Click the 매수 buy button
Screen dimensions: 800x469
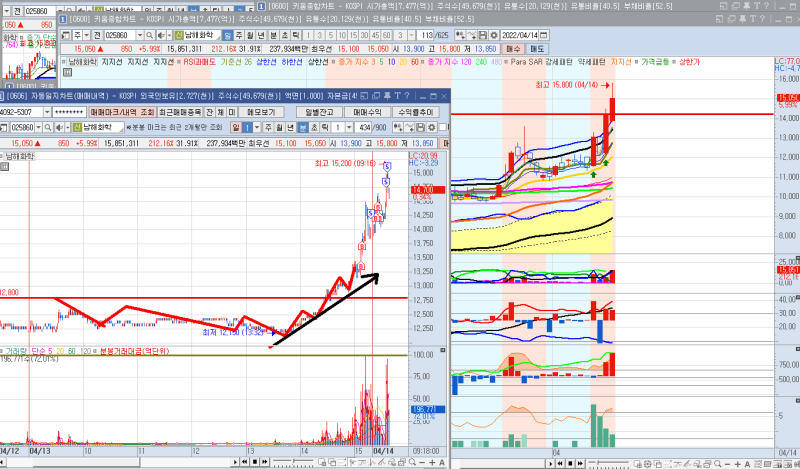[x=513, y=49]
